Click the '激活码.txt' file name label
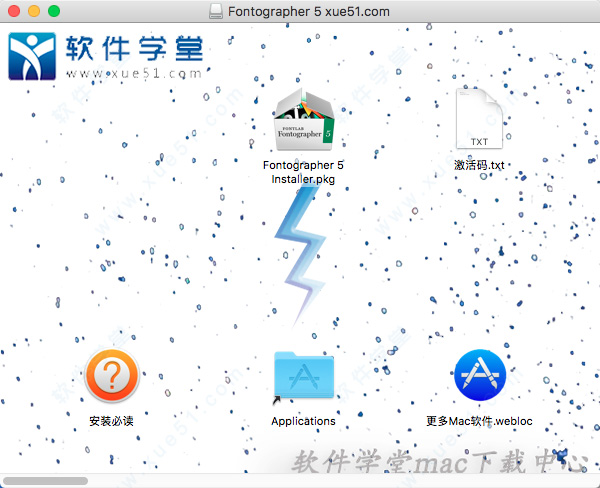Viewport: 600px width, 488px height. pos(479,165)
